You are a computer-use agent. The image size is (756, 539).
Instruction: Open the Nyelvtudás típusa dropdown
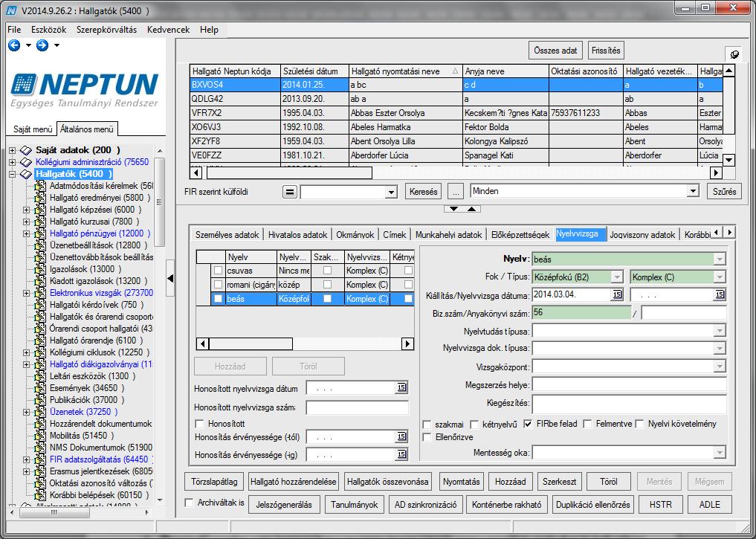pyautogui.click(x=720, y=332)
